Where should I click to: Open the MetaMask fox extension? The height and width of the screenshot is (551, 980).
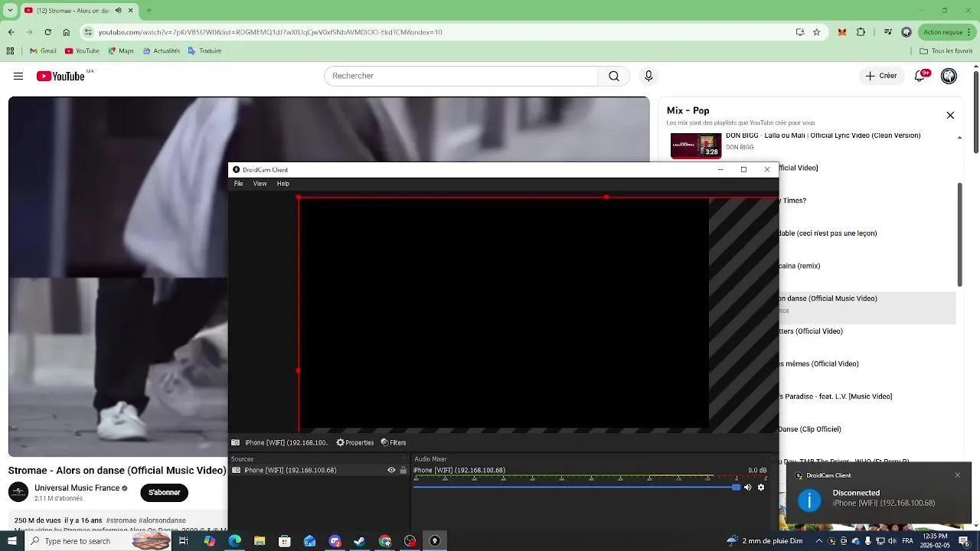click(x=842, y=32)
